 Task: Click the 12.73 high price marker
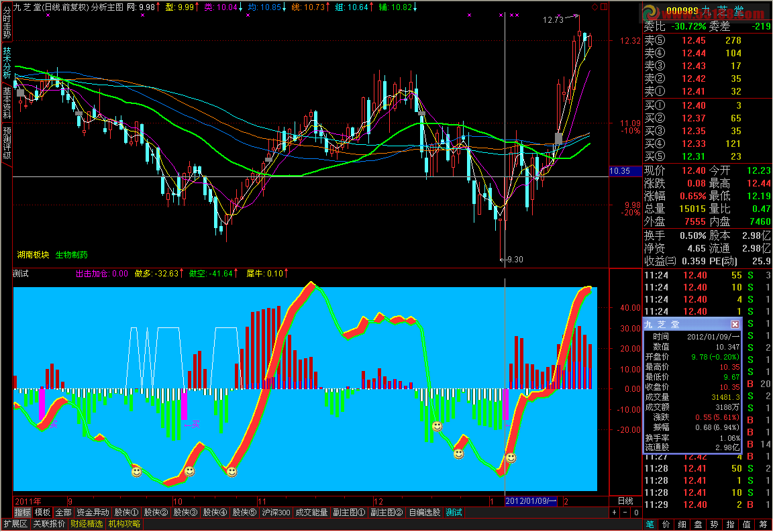[x=553, y=19]
